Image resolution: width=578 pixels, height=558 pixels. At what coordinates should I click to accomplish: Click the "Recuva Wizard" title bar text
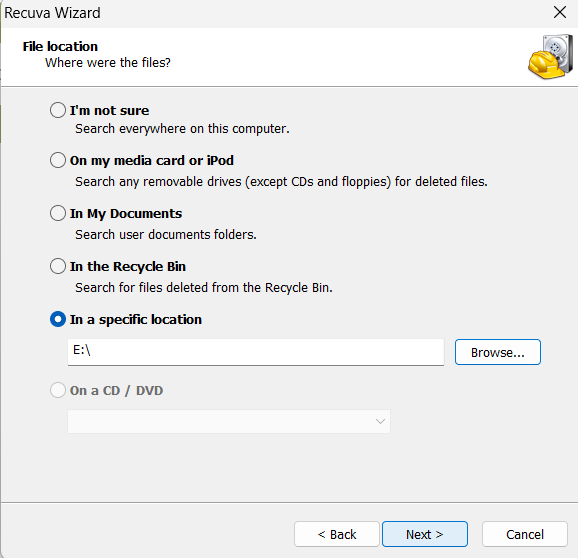pyautogui.click(x=52, y=13)
